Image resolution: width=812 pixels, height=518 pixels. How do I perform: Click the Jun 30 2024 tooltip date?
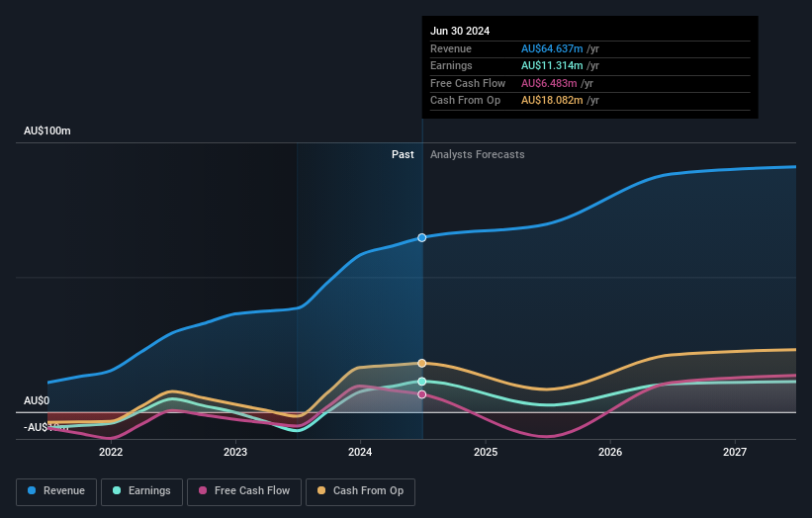coord(460,31)
